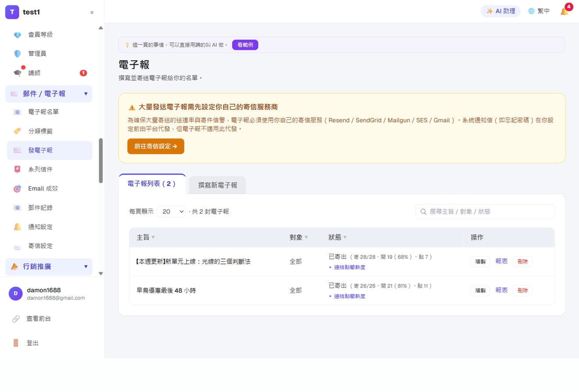Screen dimensions: 579x392
Task: Sort the table by 狀態 column arrow
Action: [x=345, y=238]
